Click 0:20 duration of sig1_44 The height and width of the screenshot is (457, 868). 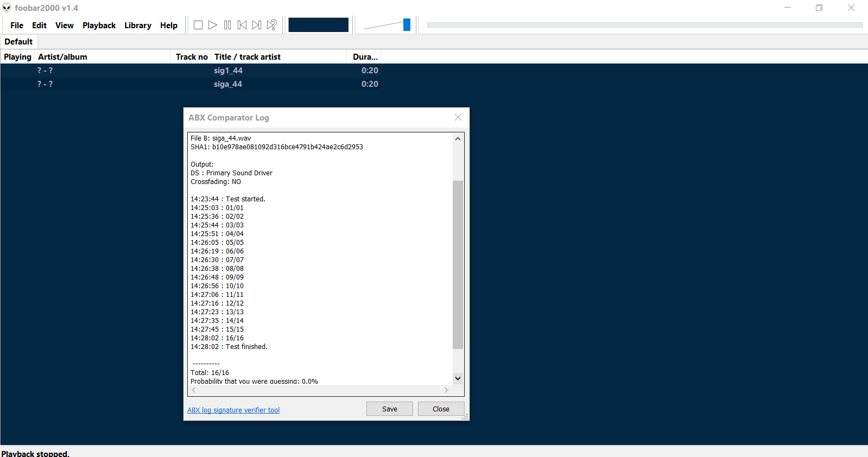[370, 71]
